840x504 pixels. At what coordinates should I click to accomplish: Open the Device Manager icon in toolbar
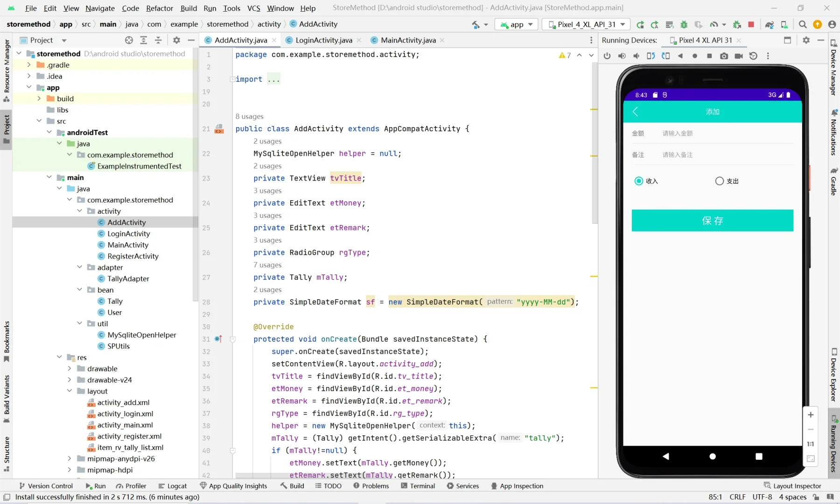tap(784, 24)
